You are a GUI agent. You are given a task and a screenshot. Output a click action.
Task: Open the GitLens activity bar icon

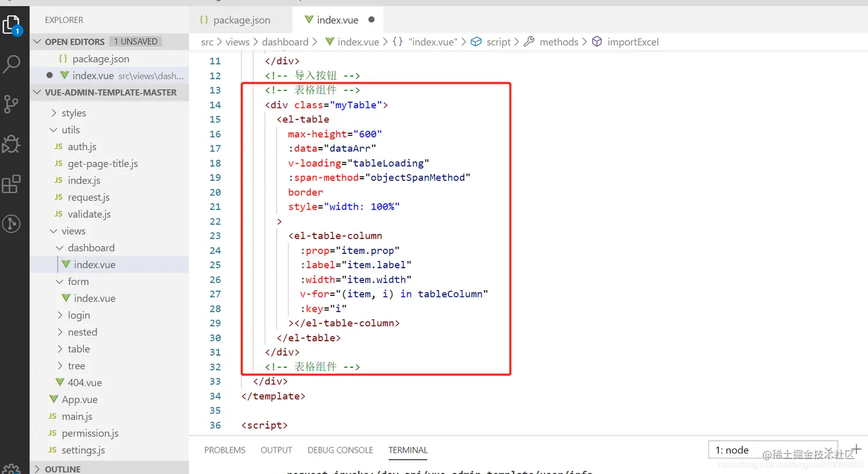click(11, 223)
